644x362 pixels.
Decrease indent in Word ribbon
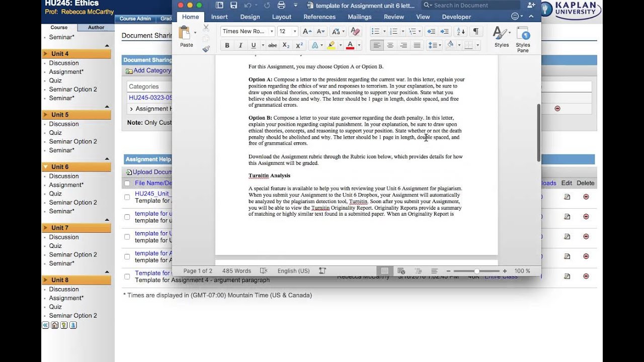[431, 31]
